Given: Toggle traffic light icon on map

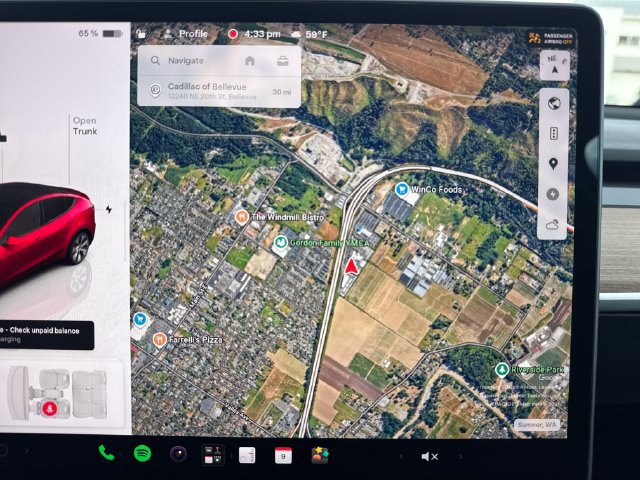Looking at the screenshot, I should (x=553, y=133).
